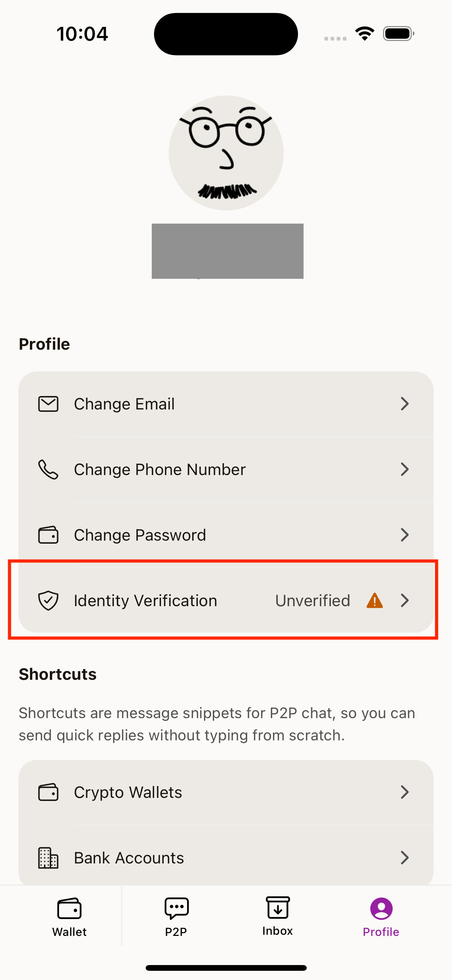Expand the Crypto Wallets chevron
Viewport: 452px width, 980px height.
click(x=405, y=792)
